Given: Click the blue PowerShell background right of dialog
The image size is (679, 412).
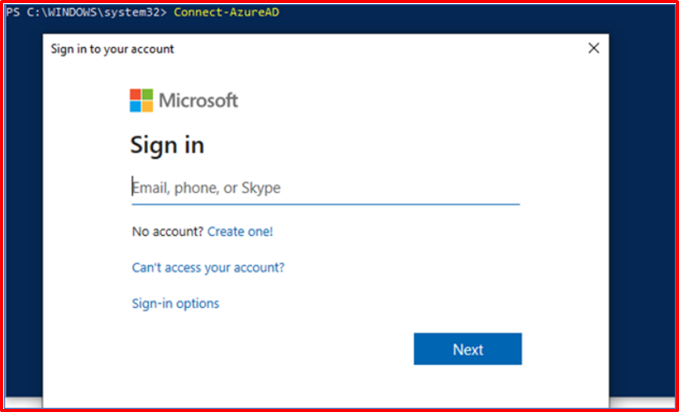Looking at the screenshot, I should tap(641, 208).
